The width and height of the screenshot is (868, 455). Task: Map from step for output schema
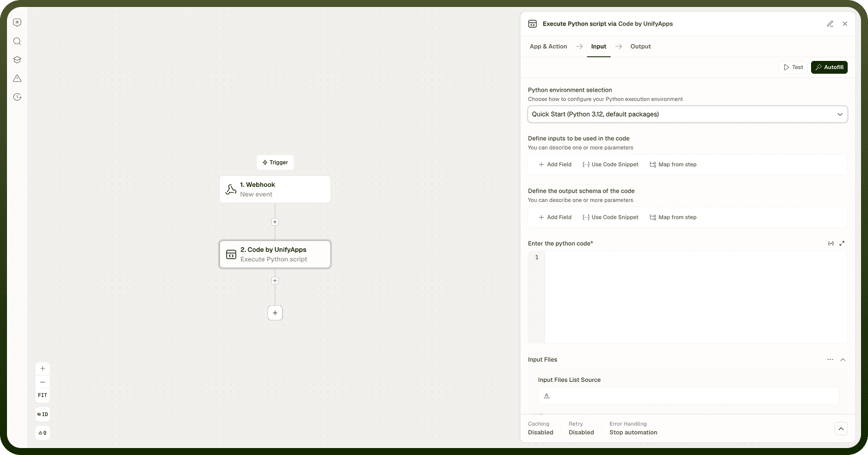pyautogui.click(x=673, y=218)
